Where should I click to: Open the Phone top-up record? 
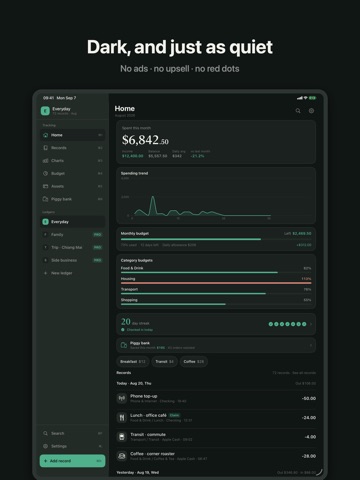216,398
